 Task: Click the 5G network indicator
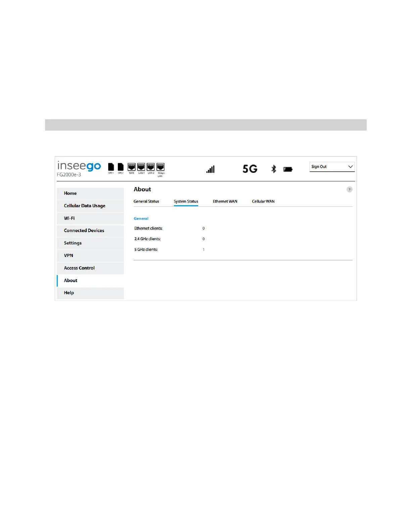click(x=250, y=169)
